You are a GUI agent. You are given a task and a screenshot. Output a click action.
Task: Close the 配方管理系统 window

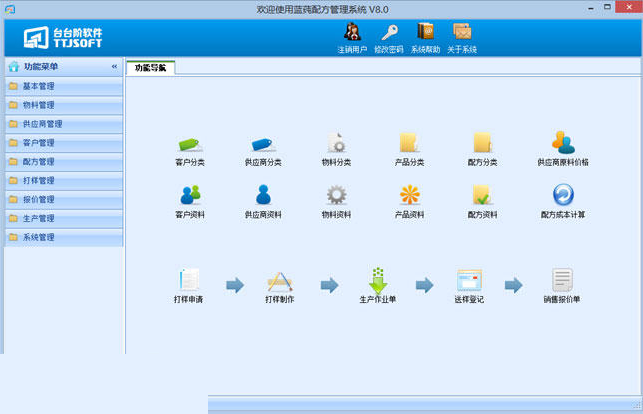629,7
